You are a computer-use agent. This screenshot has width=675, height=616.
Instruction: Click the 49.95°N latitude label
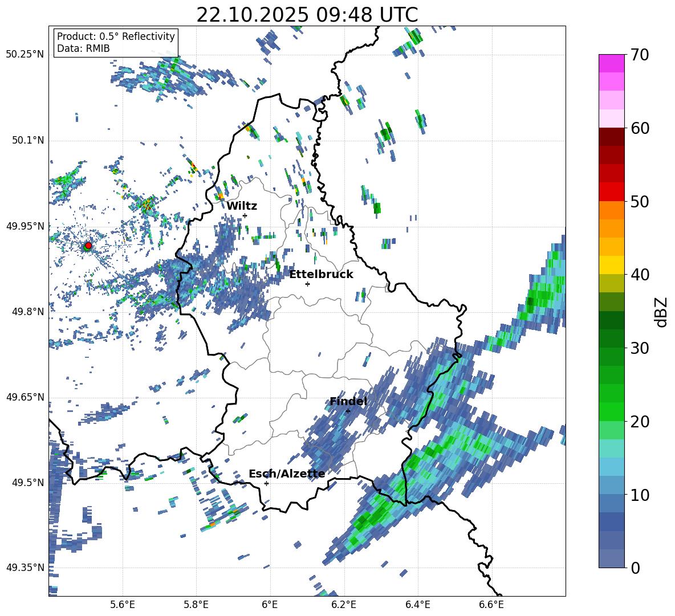coord(25,226)
